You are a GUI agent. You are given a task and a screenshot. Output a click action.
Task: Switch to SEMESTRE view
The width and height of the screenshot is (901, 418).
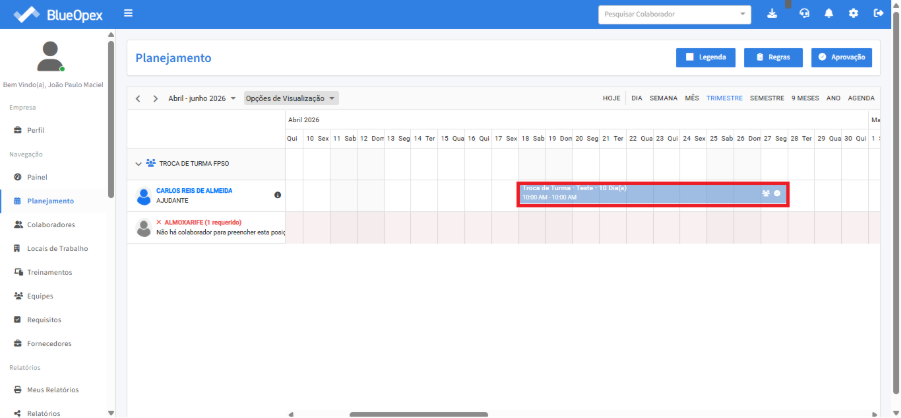767,98
